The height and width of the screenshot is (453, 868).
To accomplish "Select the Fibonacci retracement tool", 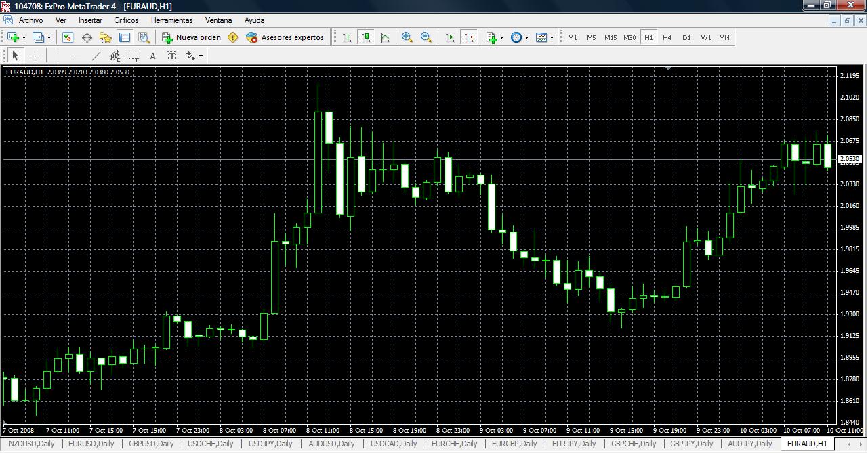I will (133, 56).
